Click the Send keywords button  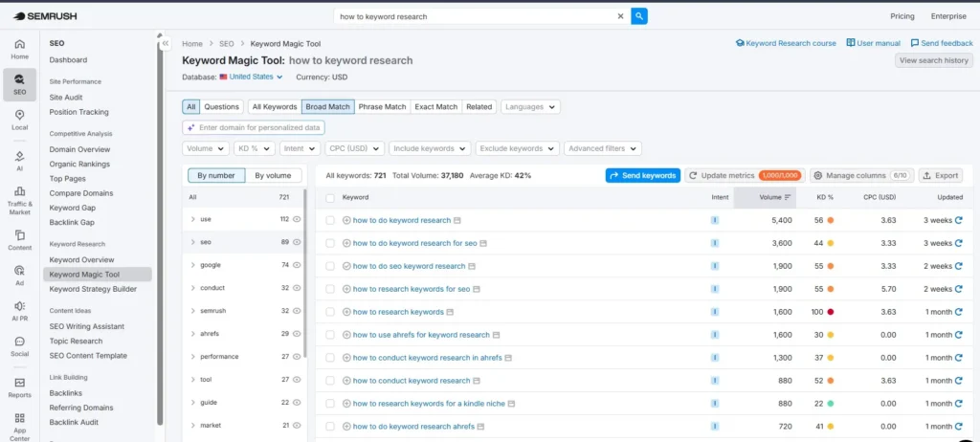(x=642, y=176)
